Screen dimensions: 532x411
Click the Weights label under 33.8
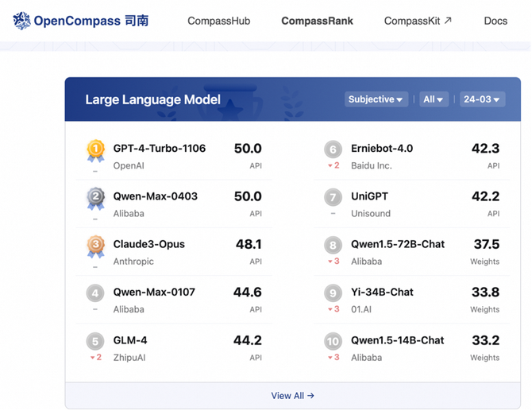(484, 309)
